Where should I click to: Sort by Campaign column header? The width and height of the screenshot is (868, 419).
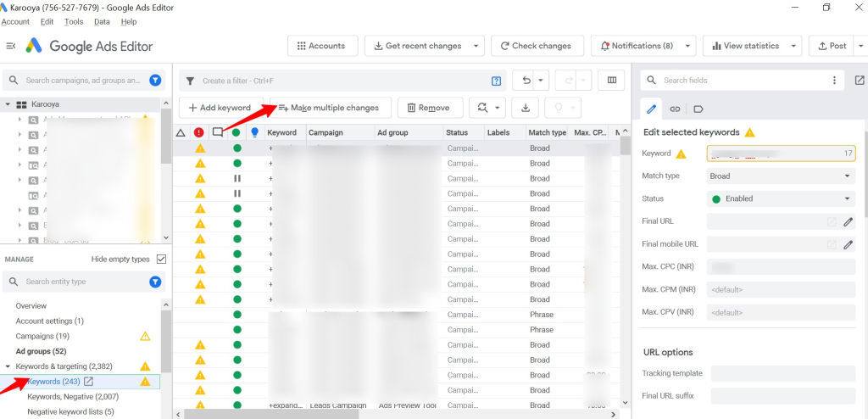325,132
